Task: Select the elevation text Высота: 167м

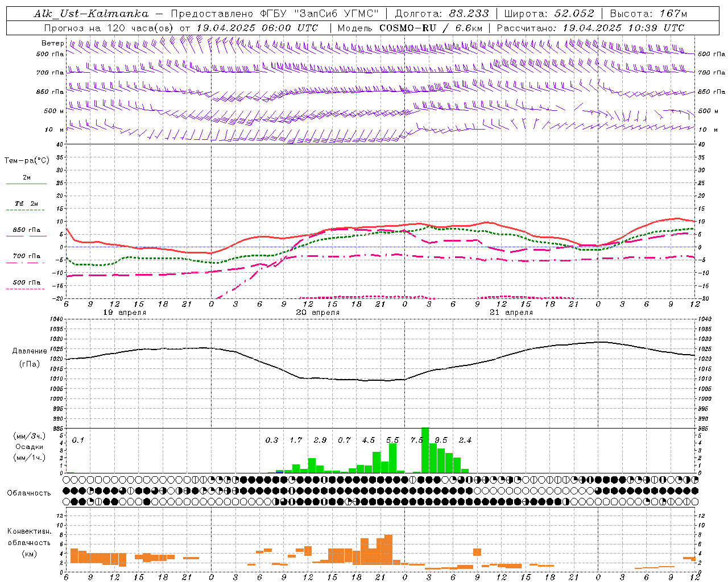Action: [648, 14]
